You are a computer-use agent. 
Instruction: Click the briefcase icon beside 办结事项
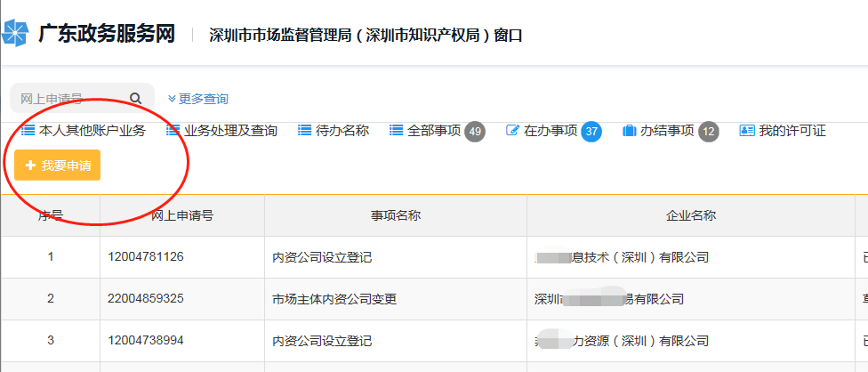(x=630, y=131)
